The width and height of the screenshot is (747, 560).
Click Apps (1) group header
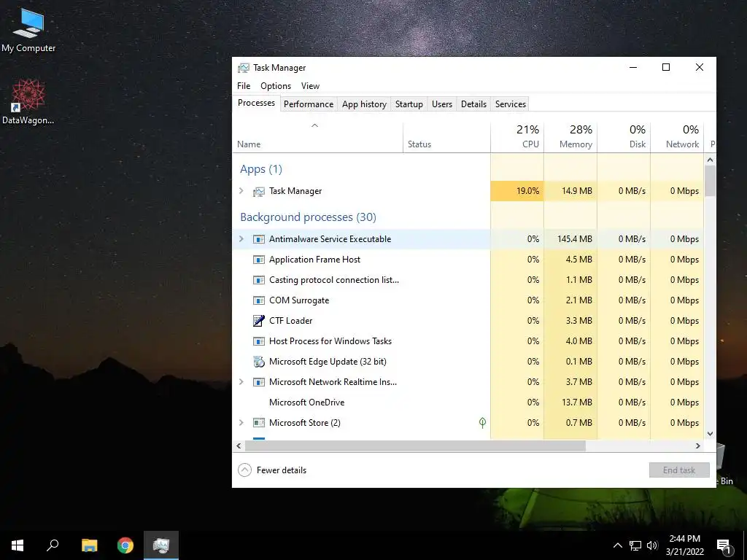tap(261, 169)
